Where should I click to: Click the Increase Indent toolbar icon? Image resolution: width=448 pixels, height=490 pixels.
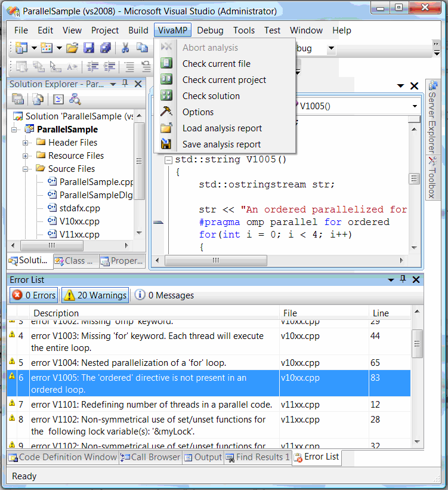(109, 66)
